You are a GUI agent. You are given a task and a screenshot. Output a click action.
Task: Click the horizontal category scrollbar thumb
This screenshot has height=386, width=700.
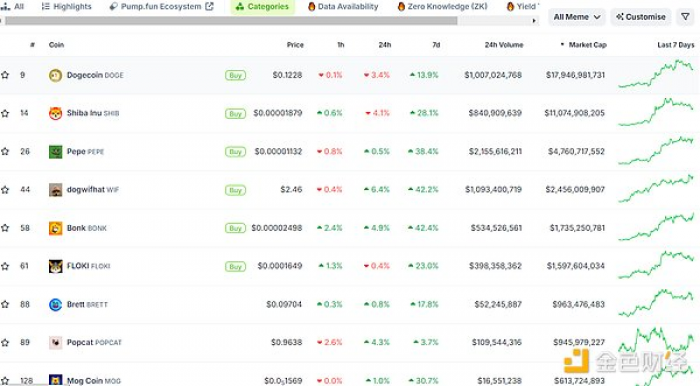[231, 21]
